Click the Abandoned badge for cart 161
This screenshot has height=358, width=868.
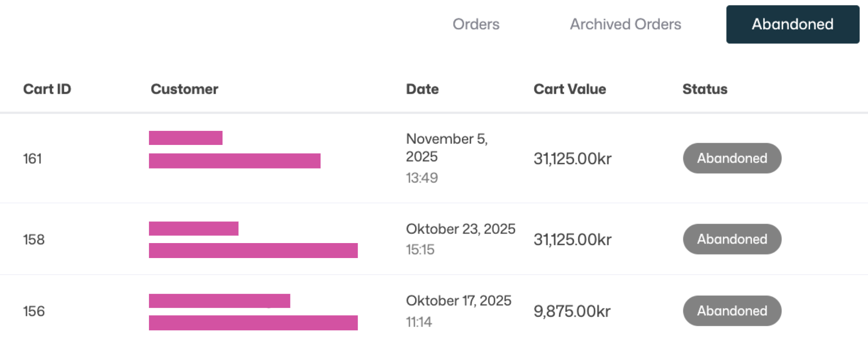click(x=732, y=158)
